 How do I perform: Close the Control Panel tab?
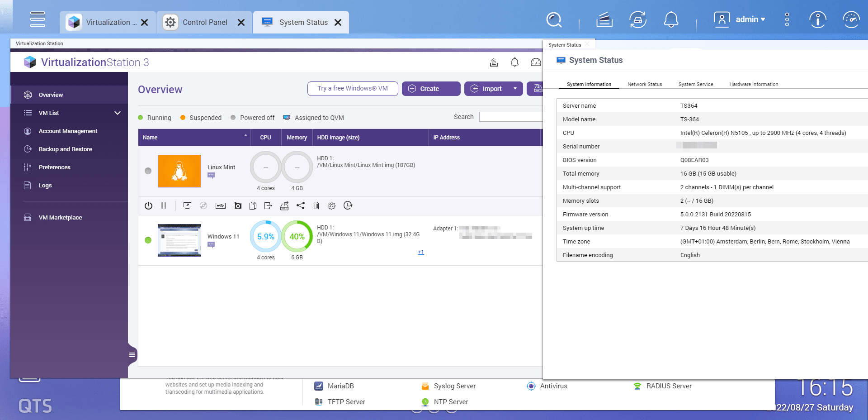(x=241, y=22)
